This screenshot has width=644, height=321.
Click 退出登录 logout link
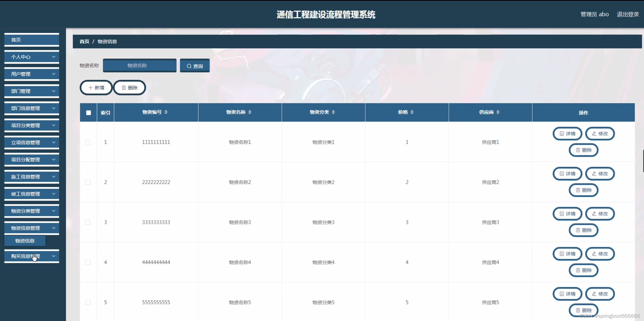[628, 14]
